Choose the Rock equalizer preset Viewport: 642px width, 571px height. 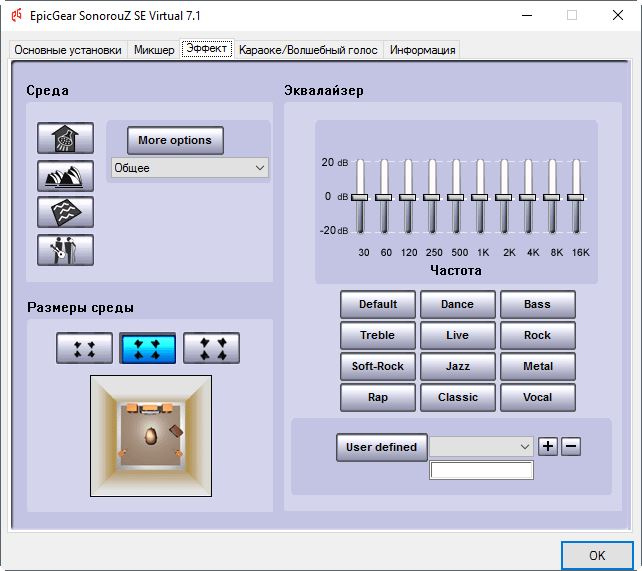(538, 335)
